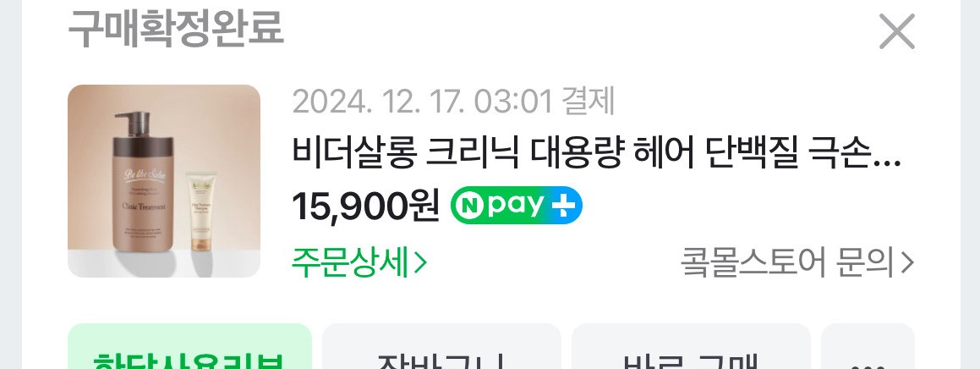Tap the 'pay' text on Npay badge

point(517,206)
